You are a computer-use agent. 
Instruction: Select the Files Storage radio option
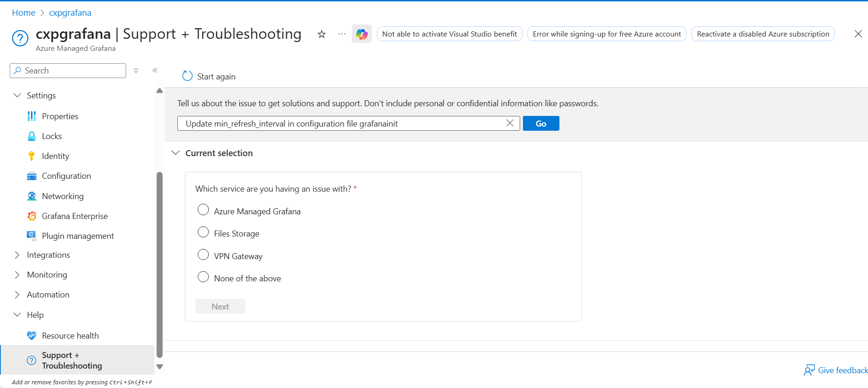click(203, 232)
